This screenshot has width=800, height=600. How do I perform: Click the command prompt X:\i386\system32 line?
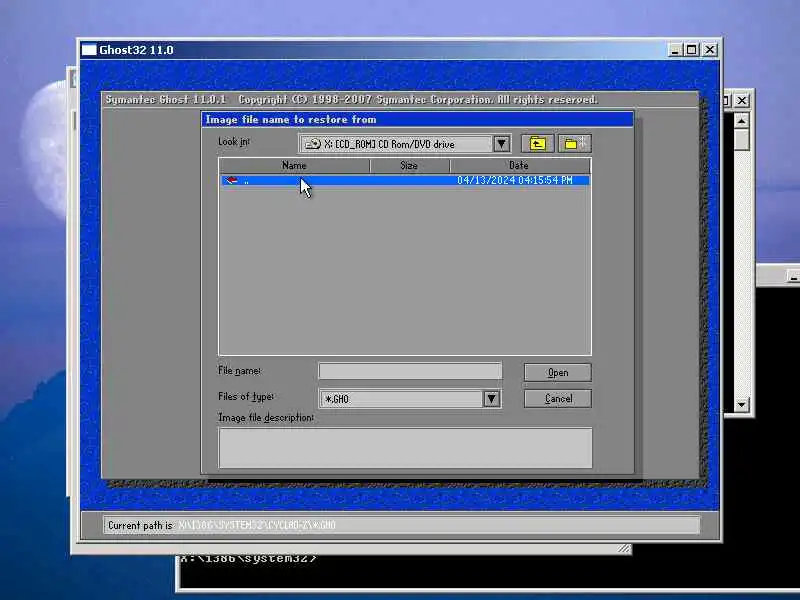pyautogui.click(x=248, y=558)
